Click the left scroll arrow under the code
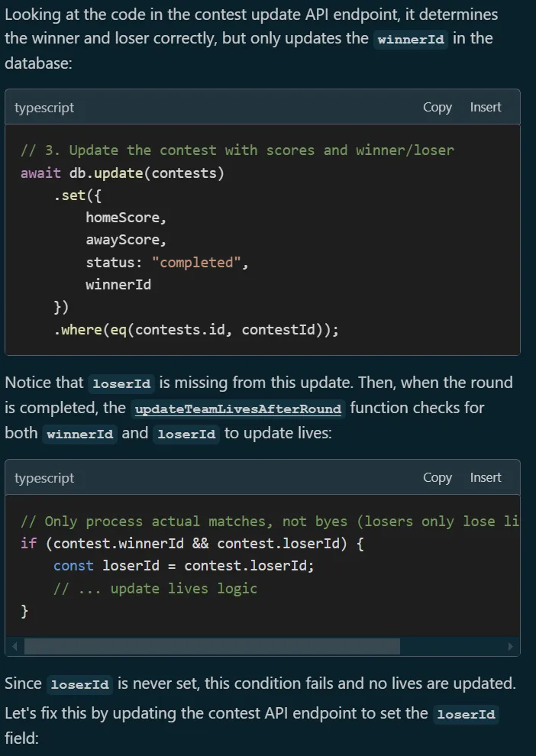 (15, 647)
